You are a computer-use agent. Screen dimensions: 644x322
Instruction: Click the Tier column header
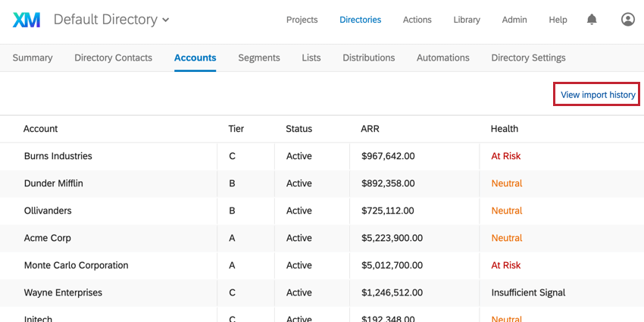point(236,129)
